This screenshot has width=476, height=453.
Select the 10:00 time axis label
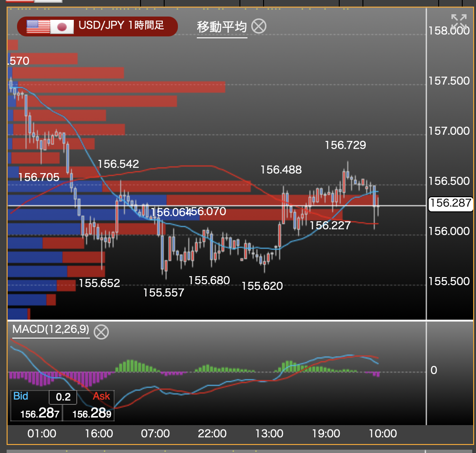[x=382, y=434]
